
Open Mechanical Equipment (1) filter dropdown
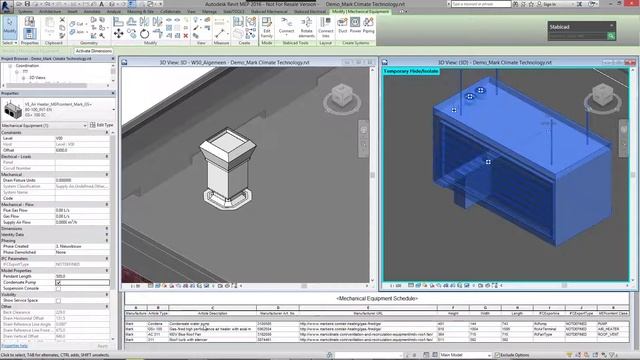coord(85,125)
